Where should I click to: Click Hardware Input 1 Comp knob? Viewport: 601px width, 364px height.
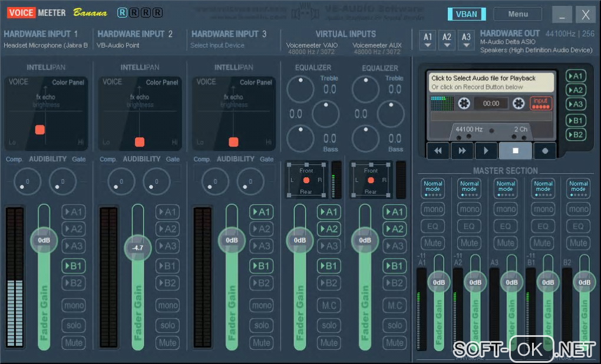click(27, 181)
